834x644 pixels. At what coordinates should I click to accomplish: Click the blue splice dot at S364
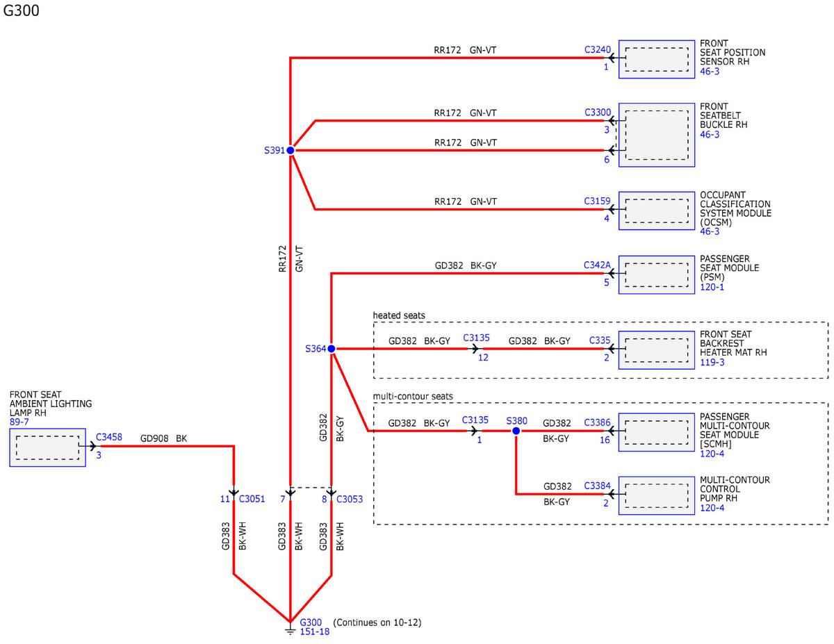point(332,349)
